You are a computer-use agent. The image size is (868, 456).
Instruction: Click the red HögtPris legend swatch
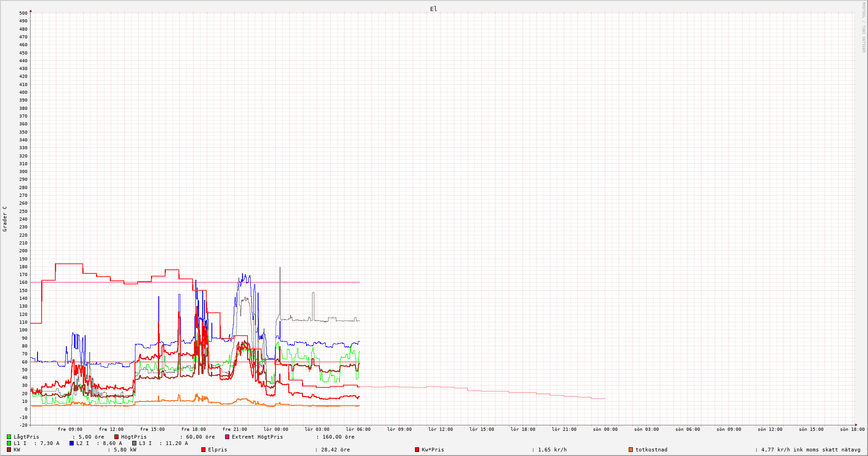click(x=117, y=437)
